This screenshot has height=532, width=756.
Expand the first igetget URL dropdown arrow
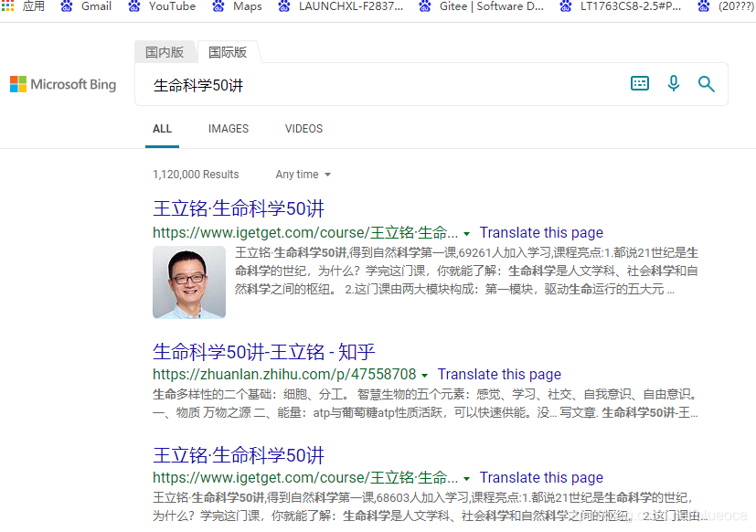click(x=467, y=234)
